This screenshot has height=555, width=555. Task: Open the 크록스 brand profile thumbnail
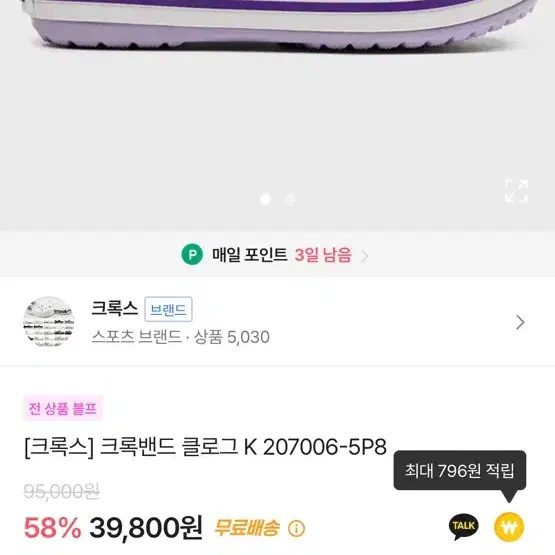pos(48,322)
